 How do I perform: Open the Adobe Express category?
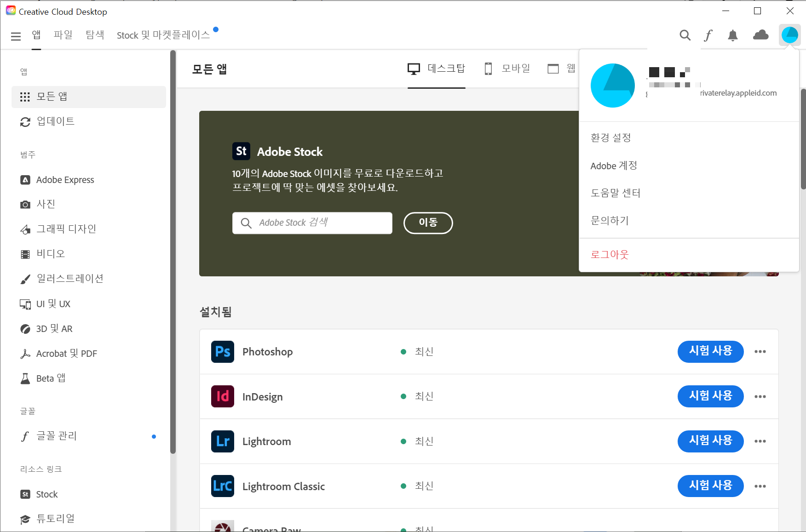pos(89,180)
